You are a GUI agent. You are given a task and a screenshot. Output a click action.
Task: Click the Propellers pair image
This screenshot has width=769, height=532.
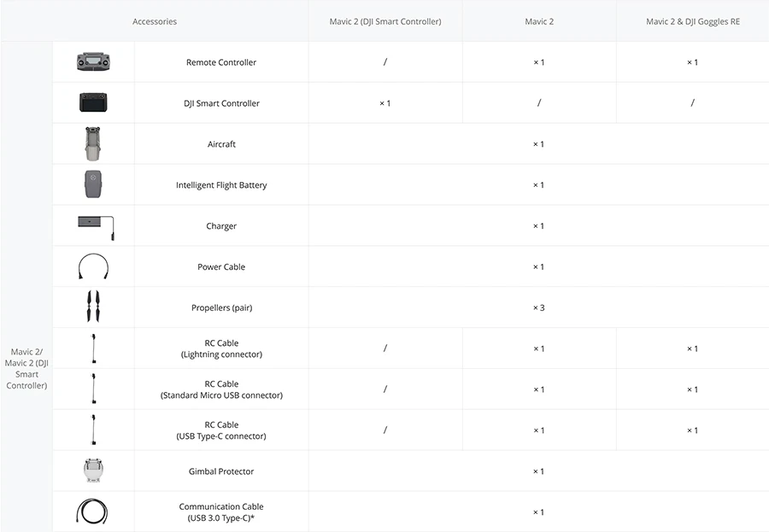[x=93, y=307]
